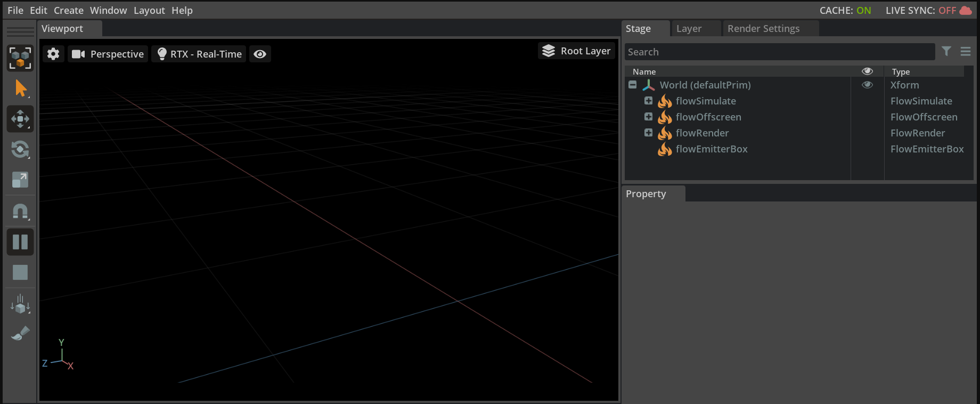Click the flowOffscreen flame icon
This screenshot has width=980, height=404.
point(665,117)
